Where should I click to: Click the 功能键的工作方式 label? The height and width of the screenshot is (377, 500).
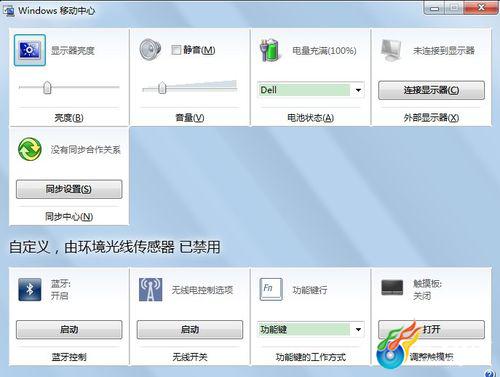point(310,357)
